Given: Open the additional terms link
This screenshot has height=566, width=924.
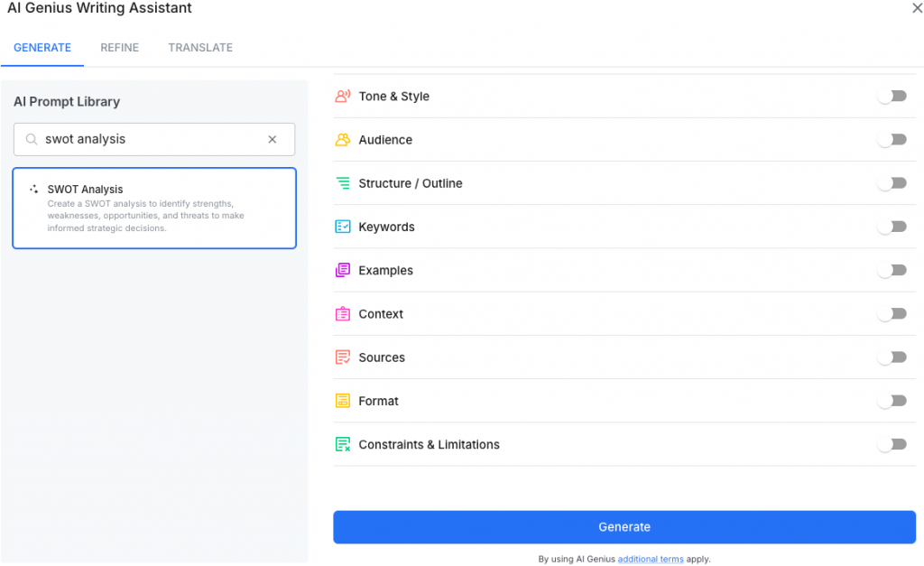Looking at the screenshot, I should pos(651,559).
